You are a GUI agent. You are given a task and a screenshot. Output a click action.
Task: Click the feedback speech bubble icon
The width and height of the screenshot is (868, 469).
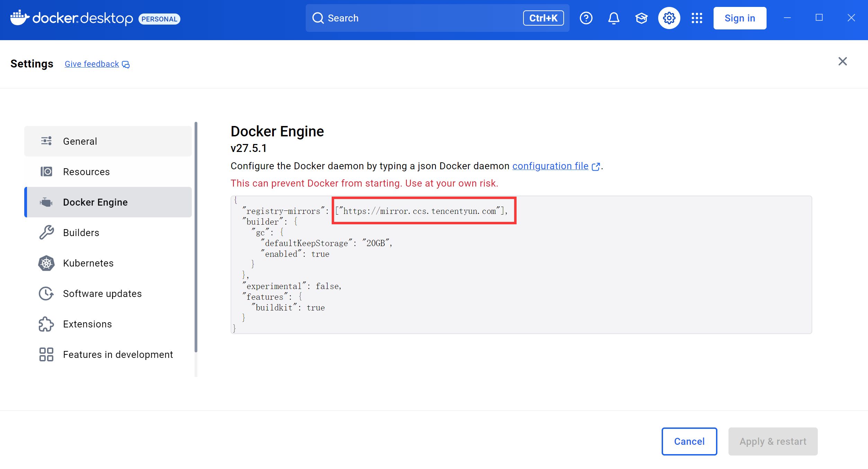(126, 65)
